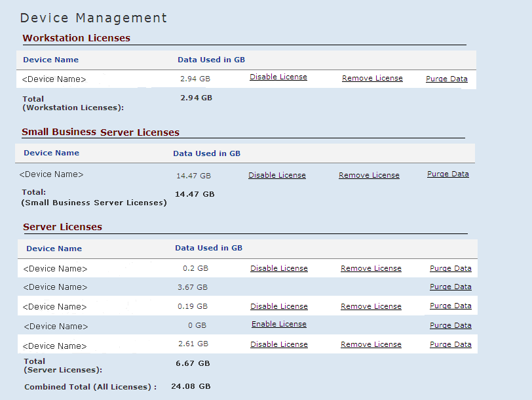
Task: Remove the Workstation device license
Action: tap(372, 78)
